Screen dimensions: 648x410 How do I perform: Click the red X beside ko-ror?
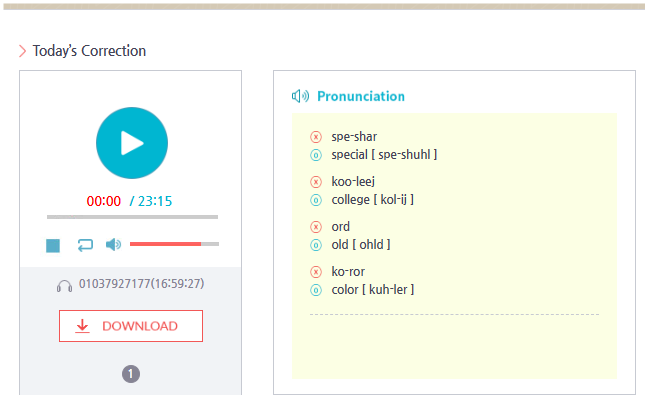(316, 272)
